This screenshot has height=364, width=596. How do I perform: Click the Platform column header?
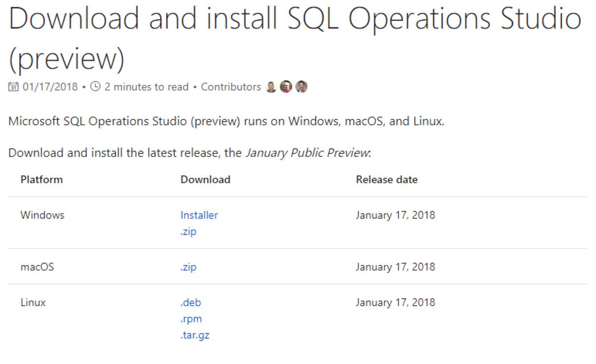[x=42, y=180]
